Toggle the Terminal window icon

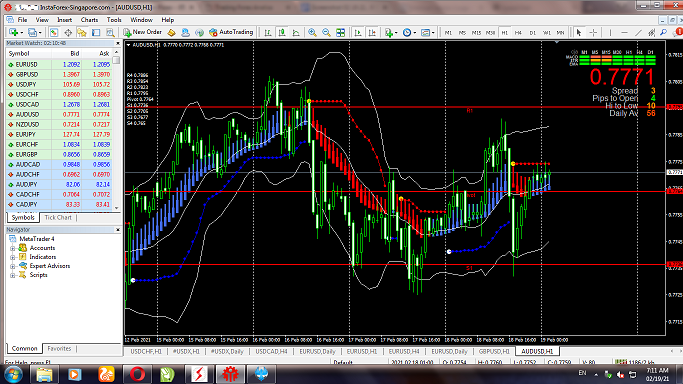pyautogui.click(x=96, y=32)
